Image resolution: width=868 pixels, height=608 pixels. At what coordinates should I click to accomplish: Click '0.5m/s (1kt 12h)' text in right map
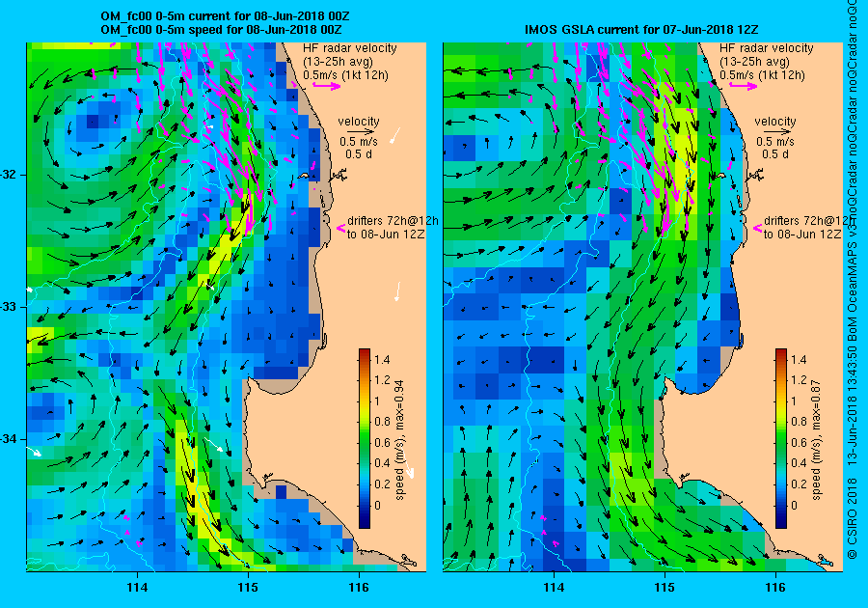[762, 75]
